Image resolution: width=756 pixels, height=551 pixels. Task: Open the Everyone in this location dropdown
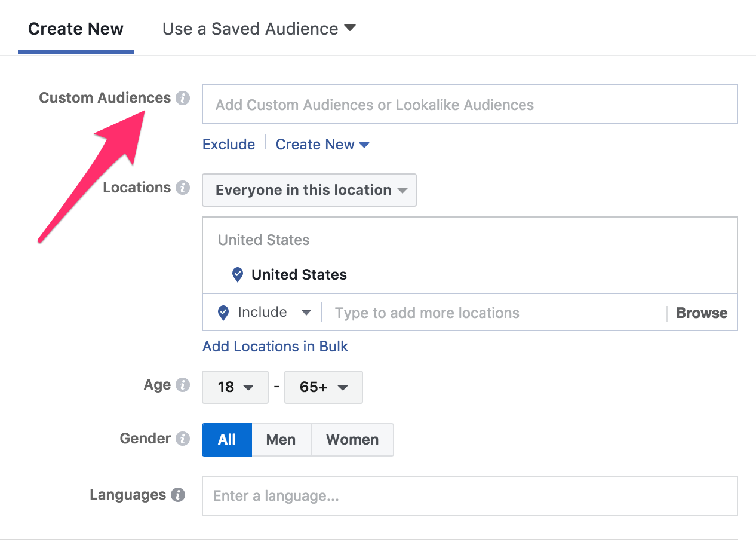[309, 189]
